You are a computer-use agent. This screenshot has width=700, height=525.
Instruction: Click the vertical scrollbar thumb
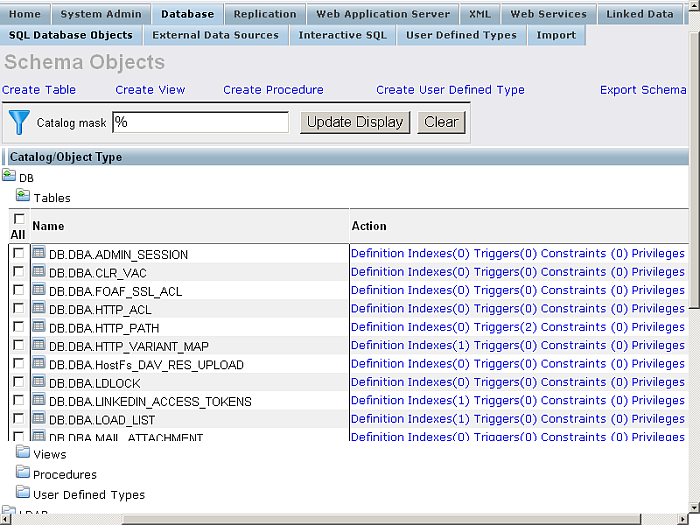694,171
